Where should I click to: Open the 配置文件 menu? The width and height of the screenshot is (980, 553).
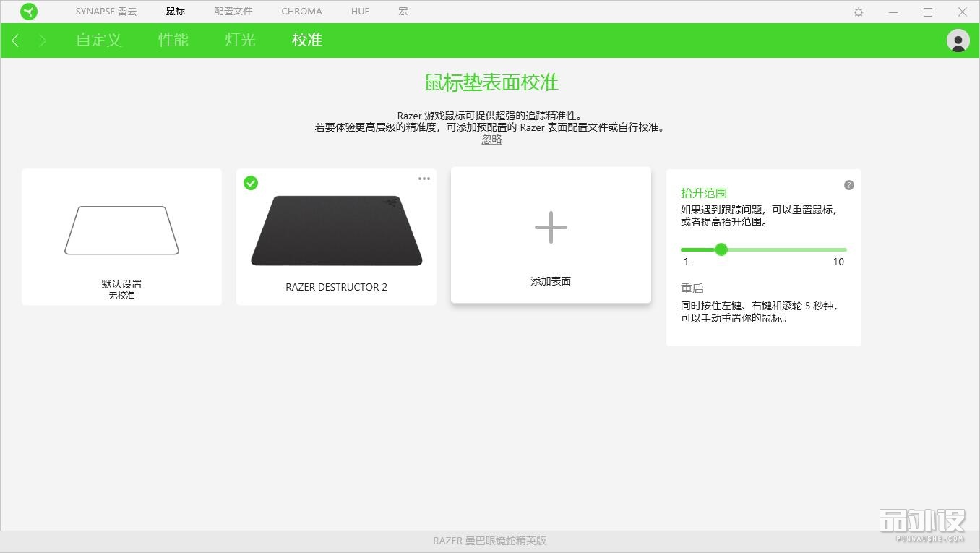pos(233,11)
